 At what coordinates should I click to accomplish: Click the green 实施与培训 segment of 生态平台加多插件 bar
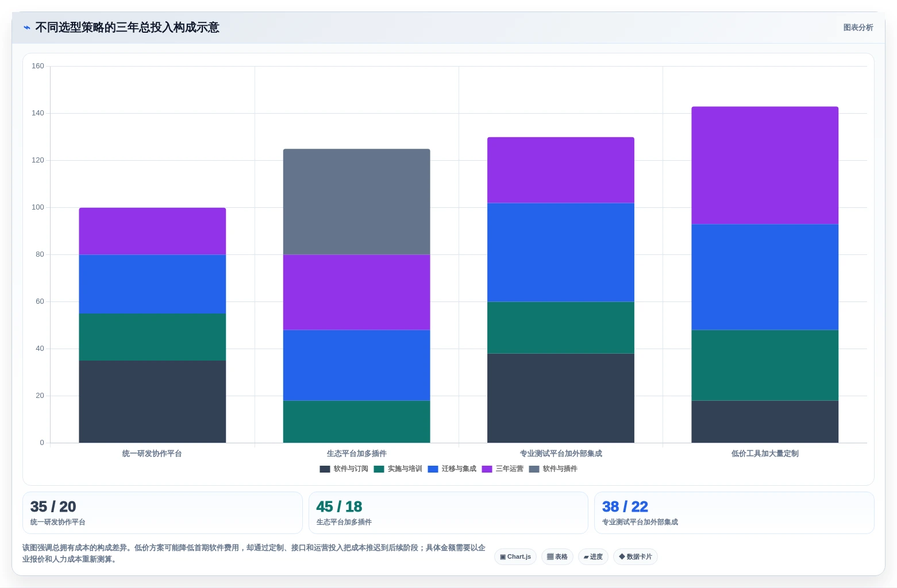(x=356, y=421)
